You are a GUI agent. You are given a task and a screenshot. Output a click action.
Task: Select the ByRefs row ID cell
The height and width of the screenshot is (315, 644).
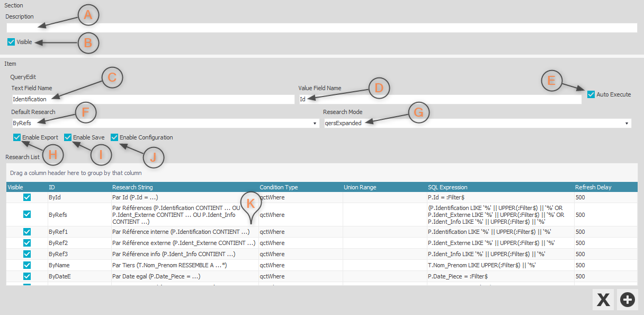coord(58,215)
